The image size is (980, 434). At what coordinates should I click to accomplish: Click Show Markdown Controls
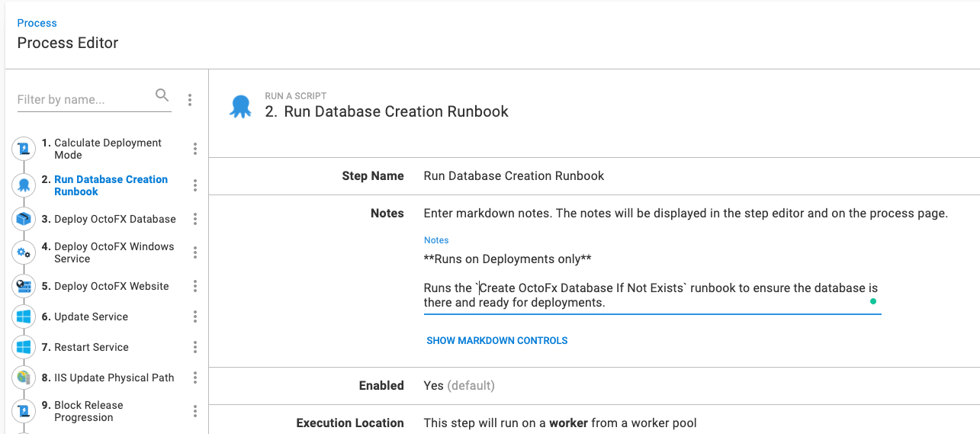(496, 340)
